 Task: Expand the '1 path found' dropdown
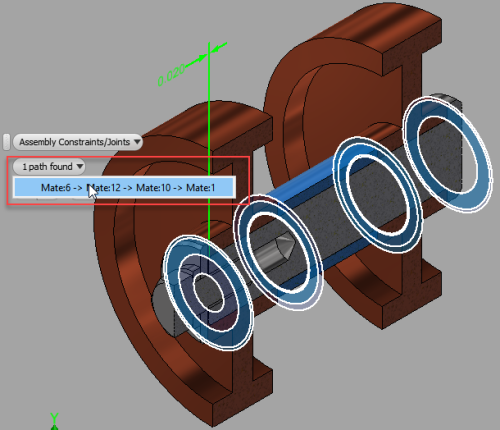(49, 166)
